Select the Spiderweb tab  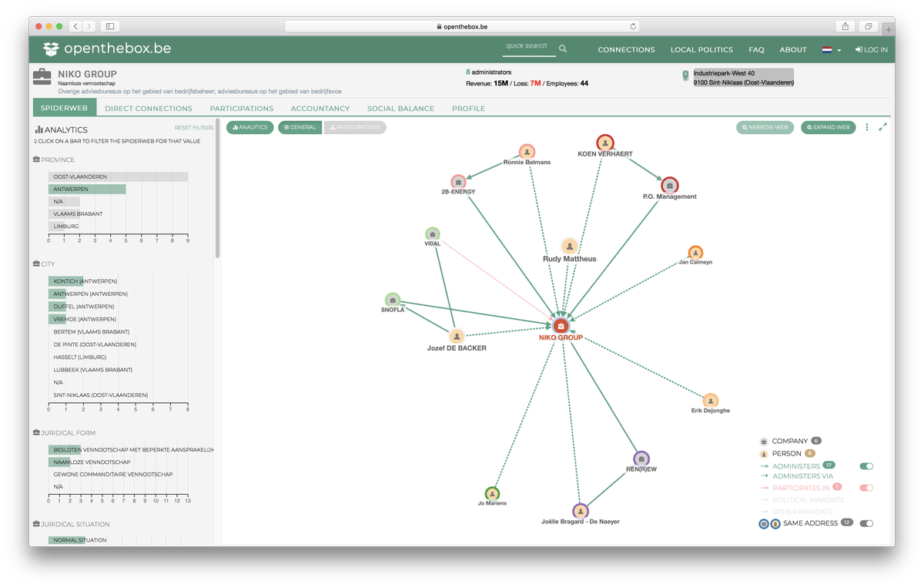64,108
